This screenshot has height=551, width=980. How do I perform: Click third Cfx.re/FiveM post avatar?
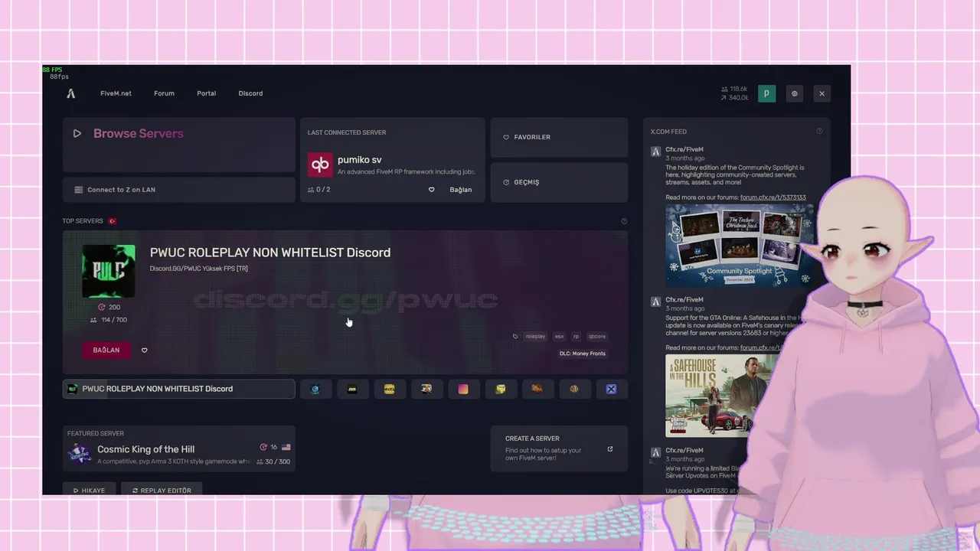pos(655,453)
